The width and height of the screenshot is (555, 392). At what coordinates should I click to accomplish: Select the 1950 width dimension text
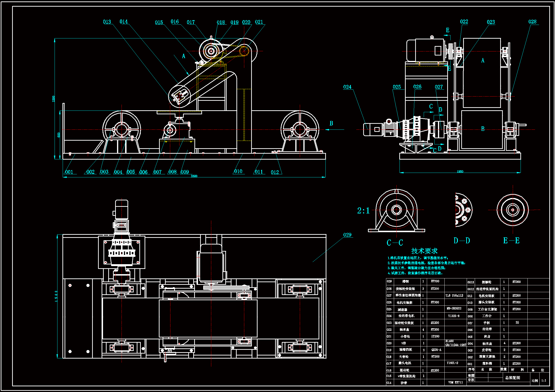(x=460, y=171)
